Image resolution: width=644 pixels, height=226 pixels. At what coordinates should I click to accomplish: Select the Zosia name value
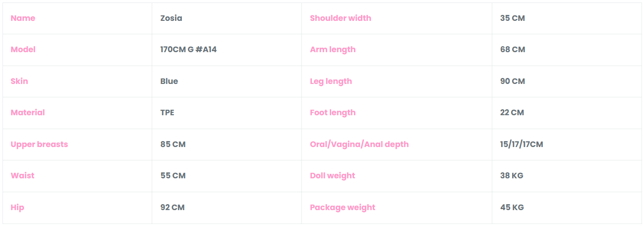(x=171, y=18)
